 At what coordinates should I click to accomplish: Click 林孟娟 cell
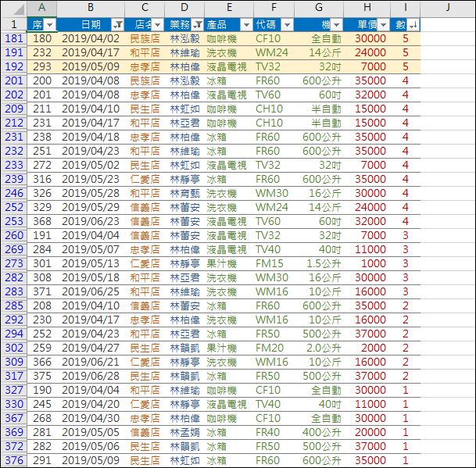pos(184,432)
